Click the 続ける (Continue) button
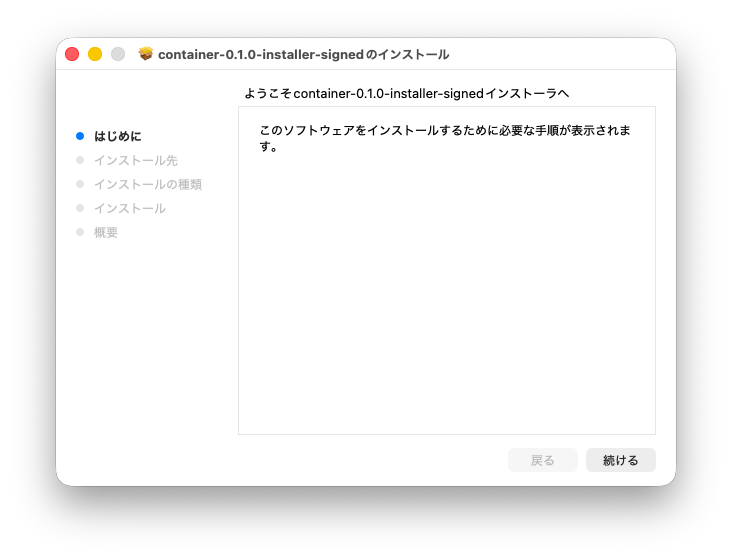The height and width of the screenshot is (560, 732). pos(620,460)
